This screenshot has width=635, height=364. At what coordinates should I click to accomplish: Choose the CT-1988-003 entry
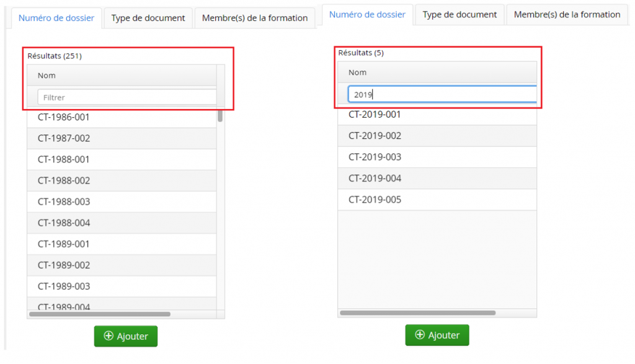click(122, 202)
